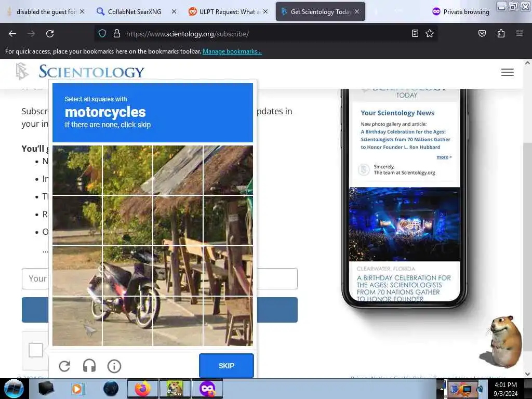This screenshot has width=532, height=399.
Task: Get a new captcha challenge
Action: [64, 366]
